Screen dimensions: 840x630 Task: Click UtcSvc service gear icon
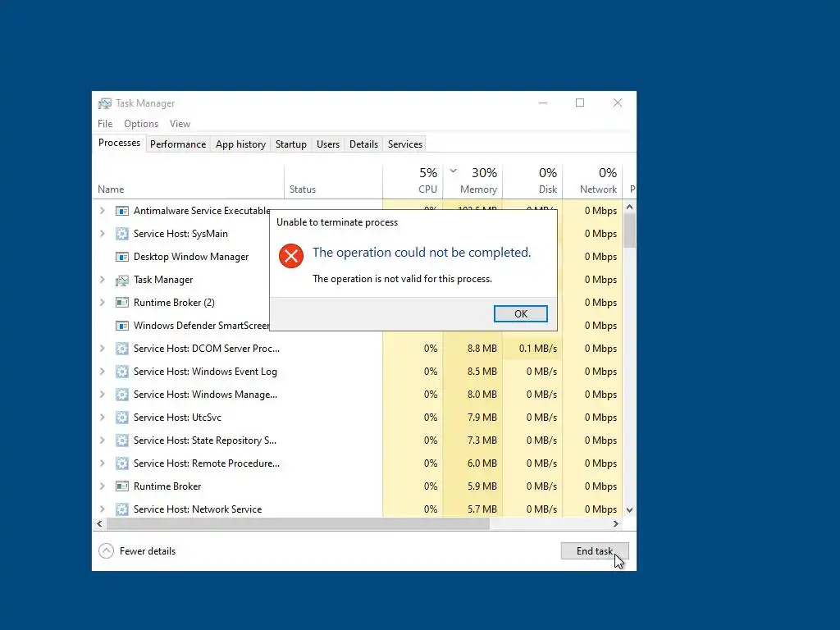[122, 418]
